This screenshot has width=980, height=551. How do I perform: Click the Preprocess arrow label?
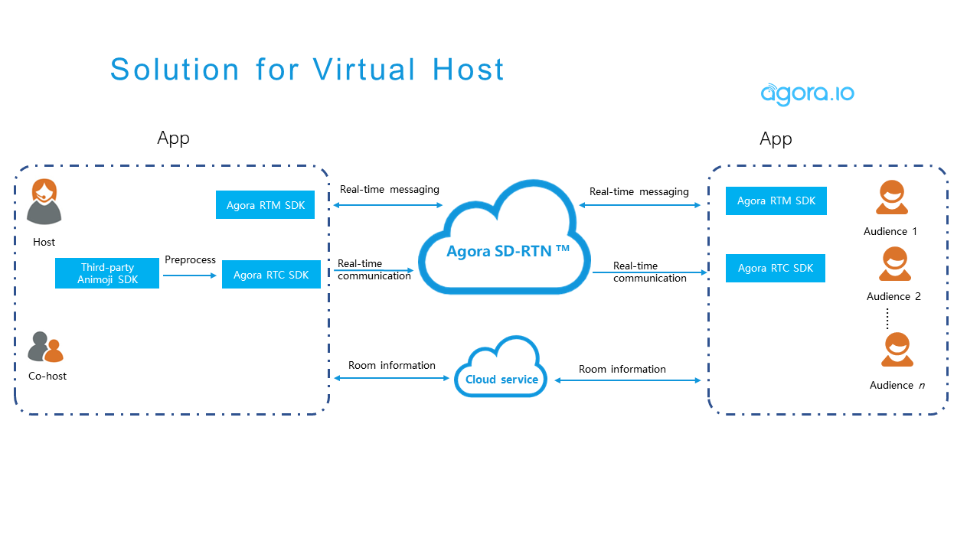[x=191, y=259]
